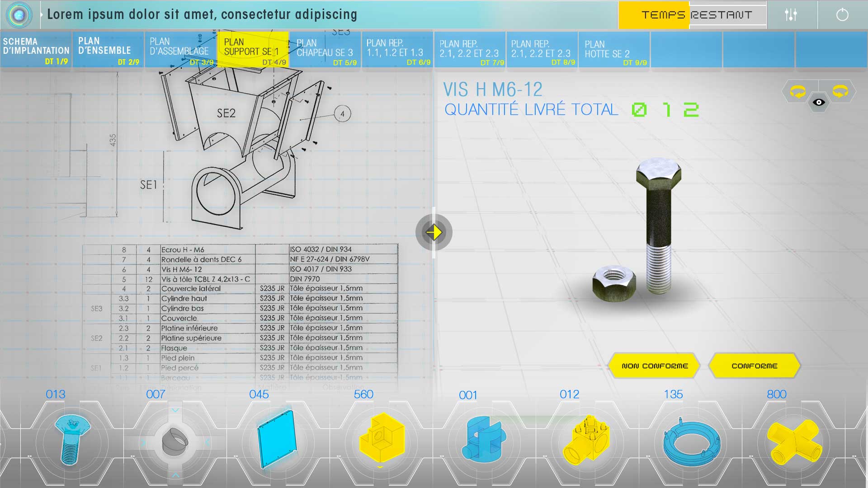The width and height of the screenshot is (868, 488).
Task: Click the circled 4 callout on drawing
Action: pos(342,114)
